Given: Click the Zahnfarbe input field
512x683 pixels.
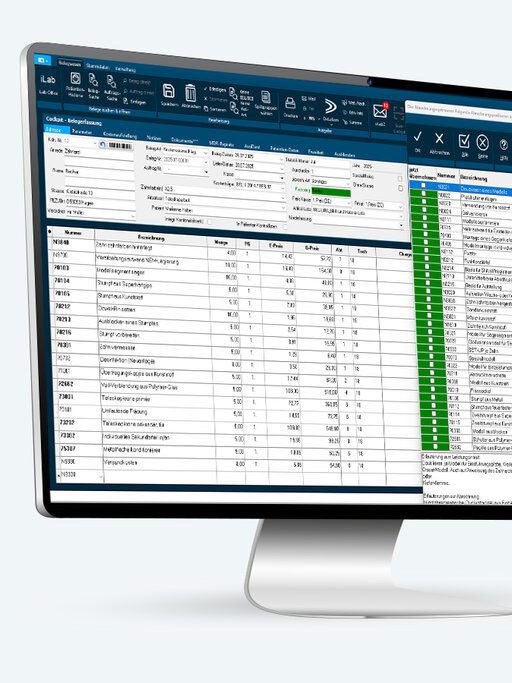Looking at the screenshot, I should (x=224, y=189).
